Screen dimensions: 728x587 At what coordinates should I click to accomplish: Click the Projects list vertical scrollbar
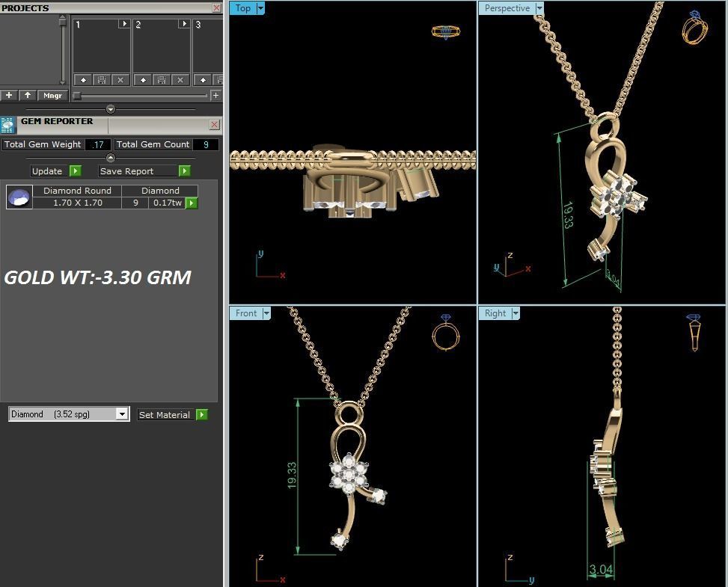click(63, 49)
